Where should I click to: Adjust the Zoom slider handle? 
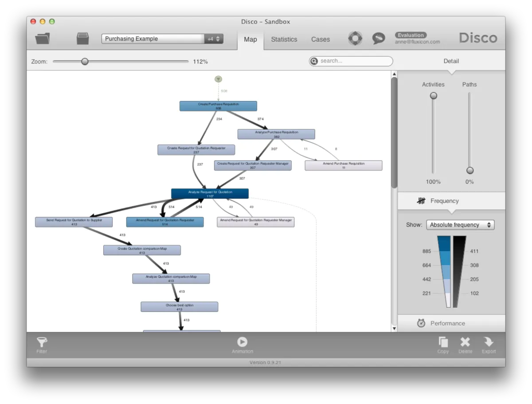[85, 62]
